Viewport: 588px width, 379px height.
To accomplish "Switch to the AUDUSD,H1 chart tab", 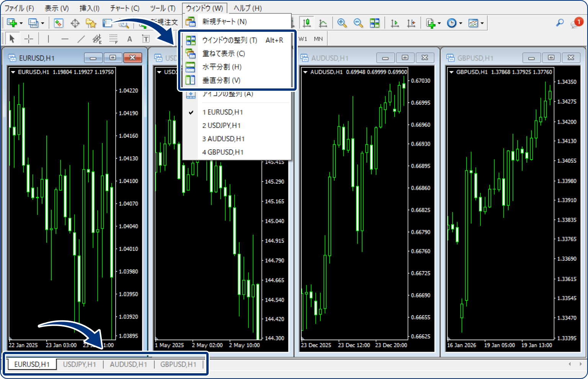I will (128, 364).
